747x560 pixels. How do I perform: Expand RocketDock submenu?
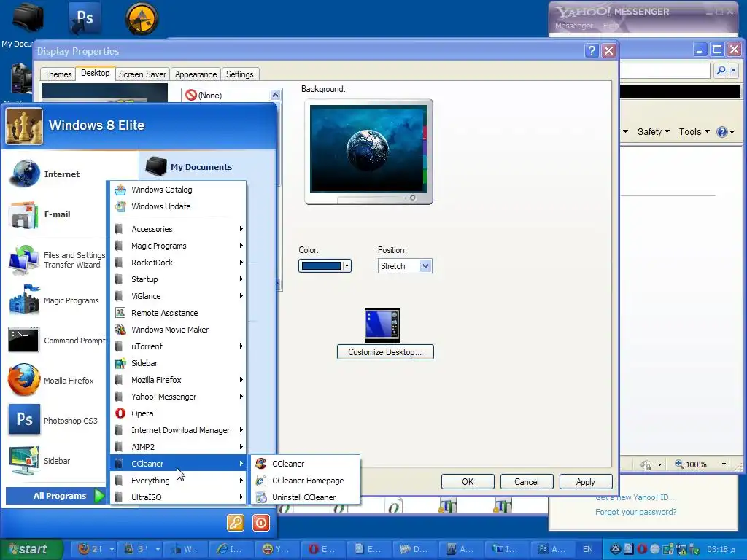(178, 262)
